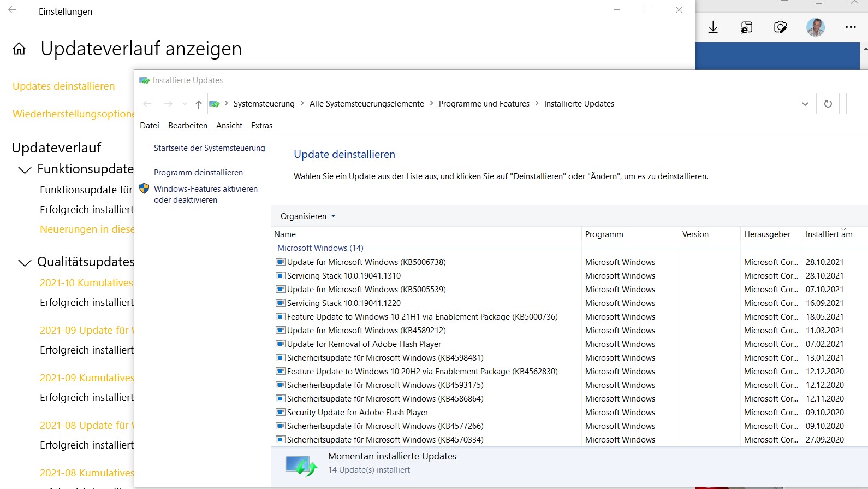Sort by the Name column header
Screen dimensions: 868x489
(x=426, y=234)
